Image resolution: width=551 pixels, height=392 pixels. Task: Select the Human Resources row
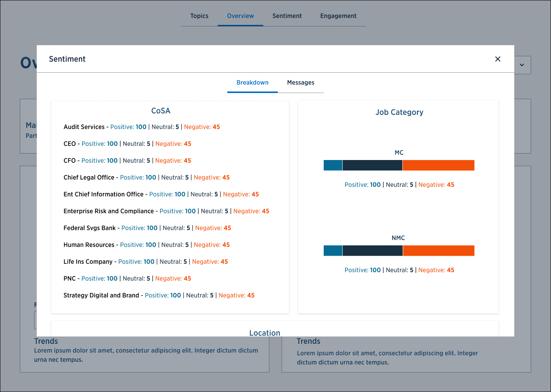147,245
